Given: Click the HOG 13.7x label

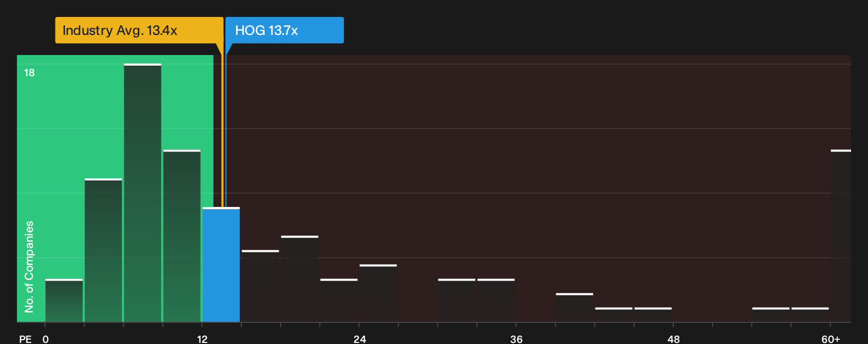Looking at the screenshot, I should point(285,30).
